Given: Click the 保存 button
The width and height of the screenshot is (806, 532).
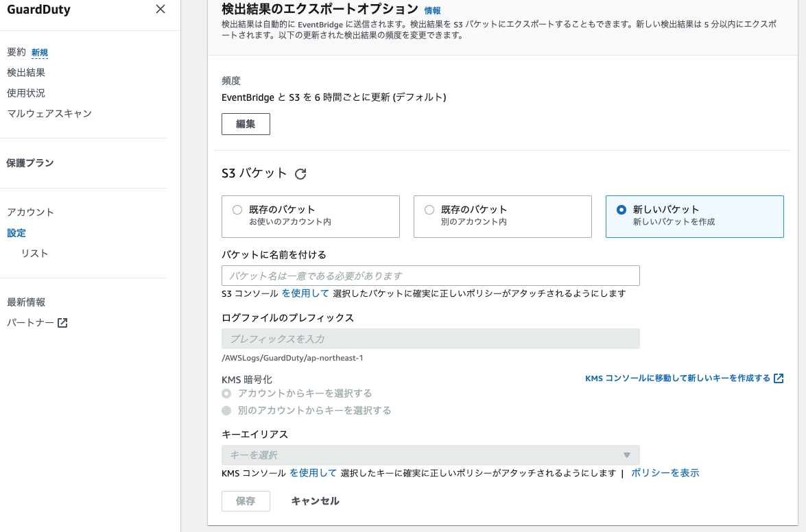Looking at the screenshot, I should coord(246,501).
